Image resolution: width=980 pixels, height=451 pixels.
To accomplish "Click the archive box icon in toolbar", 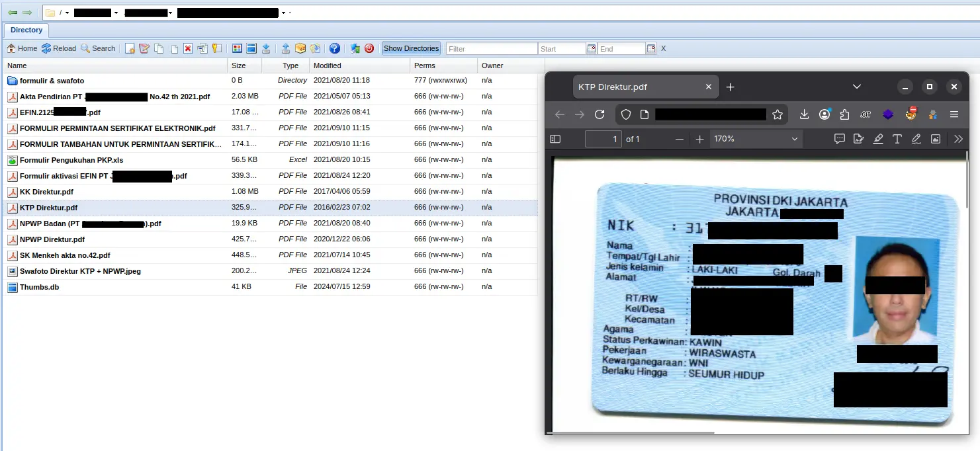I will click(300, 48).
